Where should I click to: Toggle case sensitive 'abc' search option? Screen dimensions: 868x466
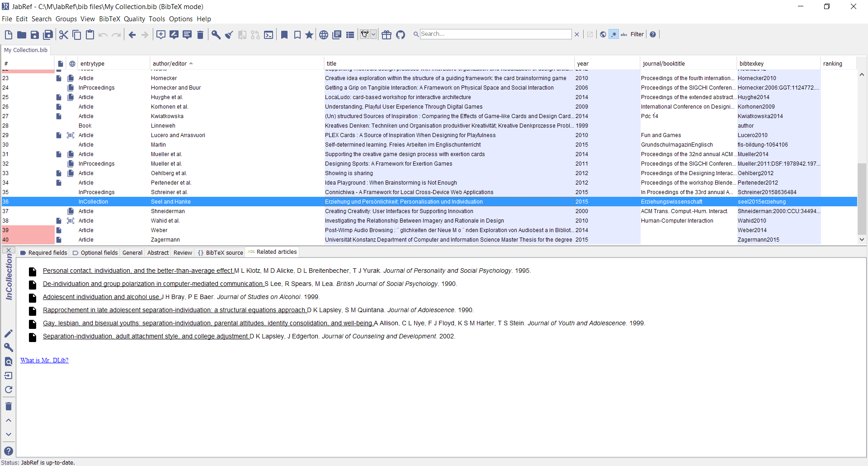[624, 34]
